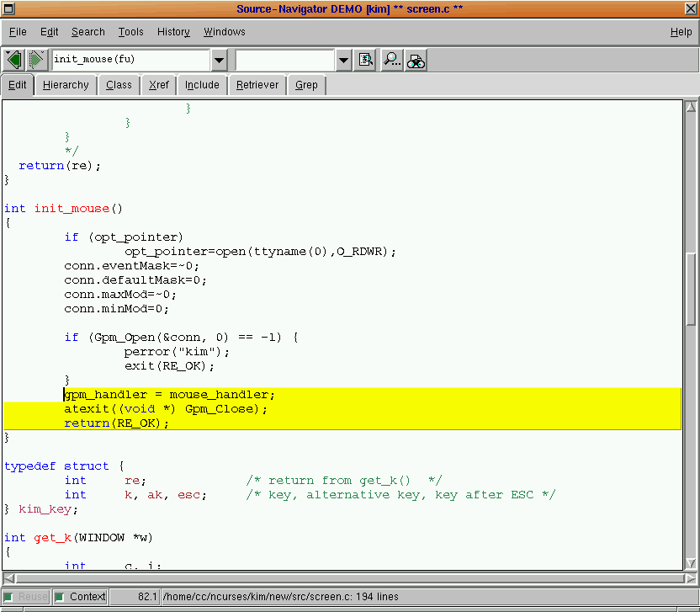Viewport: 700px width, 612px height.
Task: Switch to the Include tab
Action: (202, 85)
